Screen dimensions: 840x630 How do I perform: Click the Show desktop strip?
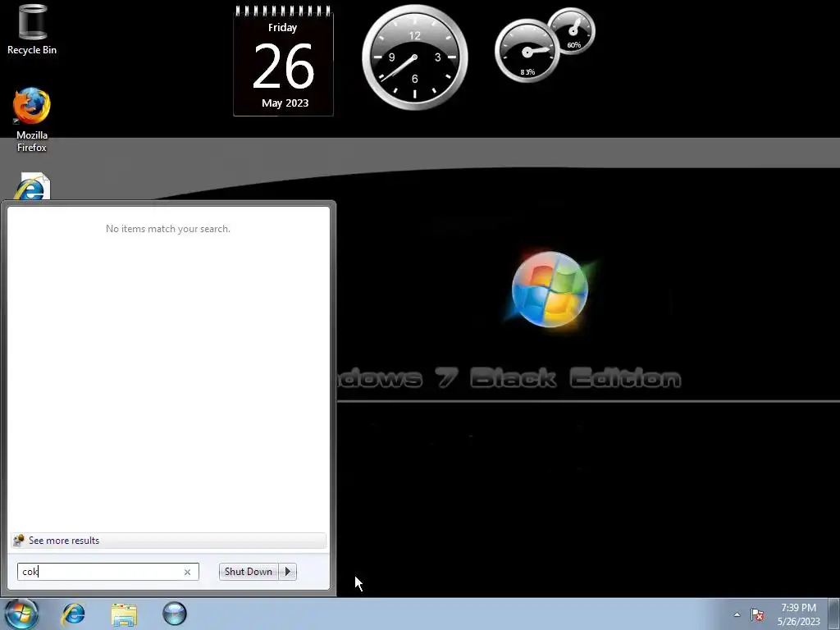pos(834,614)
